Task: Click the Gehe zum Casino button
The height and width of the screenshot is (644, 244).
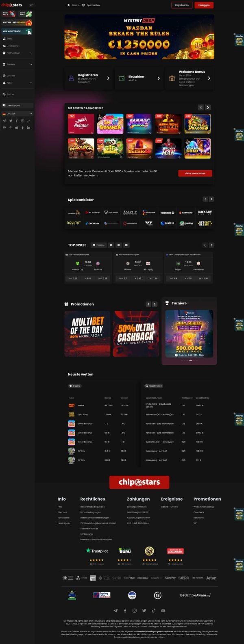Action: (195, 173)
